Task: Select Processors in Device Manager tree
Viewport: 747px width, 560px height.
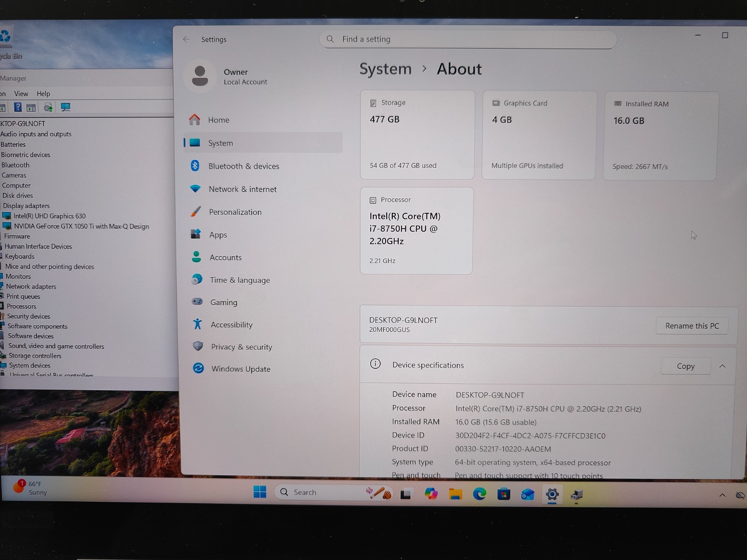Action: pyautogui.click(x=21, y=307)
